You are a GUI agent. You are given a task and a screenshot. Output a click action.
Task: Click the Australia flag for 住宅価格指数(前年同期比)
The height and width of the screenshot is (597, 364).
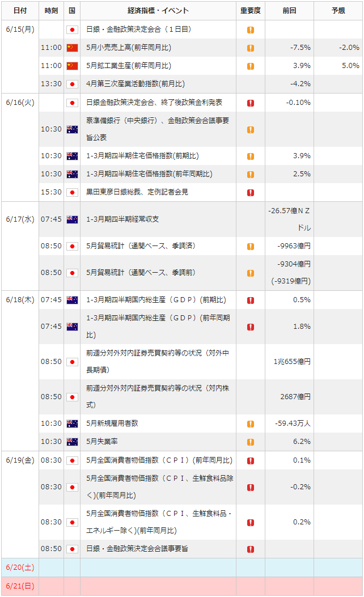pyautogui.click(x=72, y=175)
